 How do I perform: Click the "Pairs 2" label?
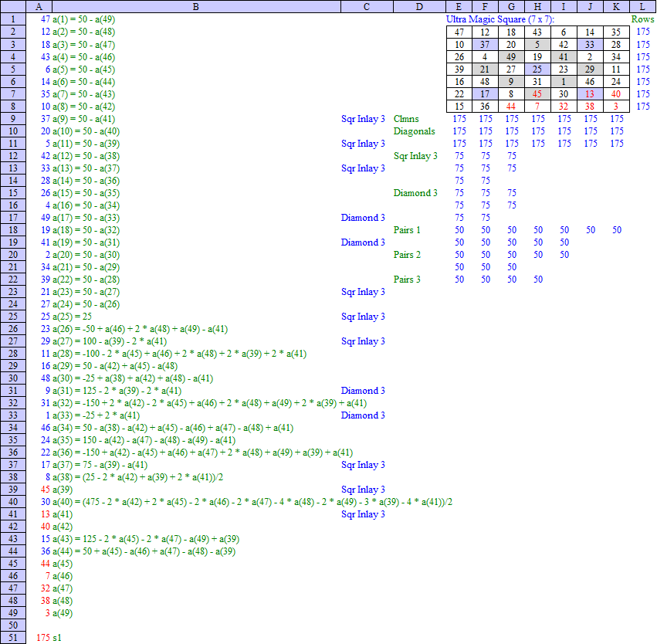(x=407, y=255)
